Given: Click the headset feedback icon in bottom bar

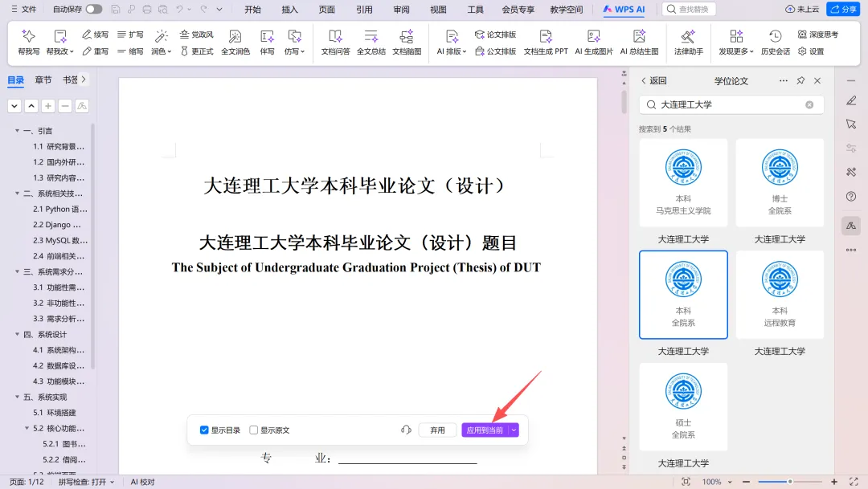Looking at the screenshot, I should pos(406,430).
